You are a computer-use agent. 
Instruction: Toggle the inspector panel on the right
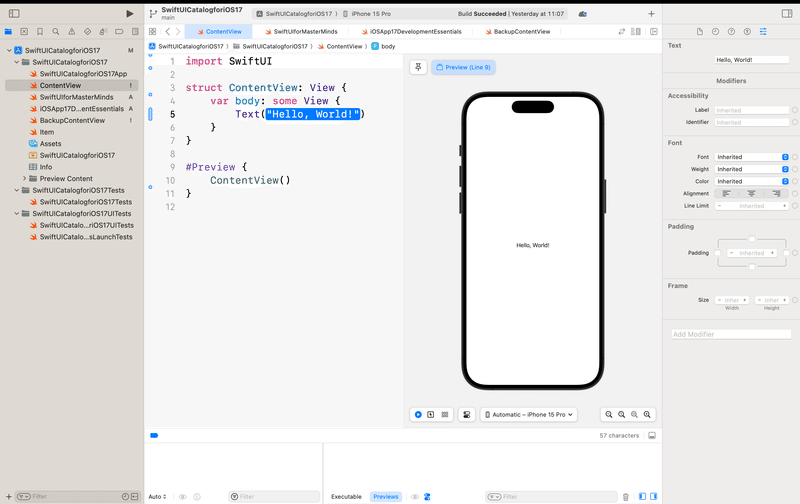pos(787,14)
